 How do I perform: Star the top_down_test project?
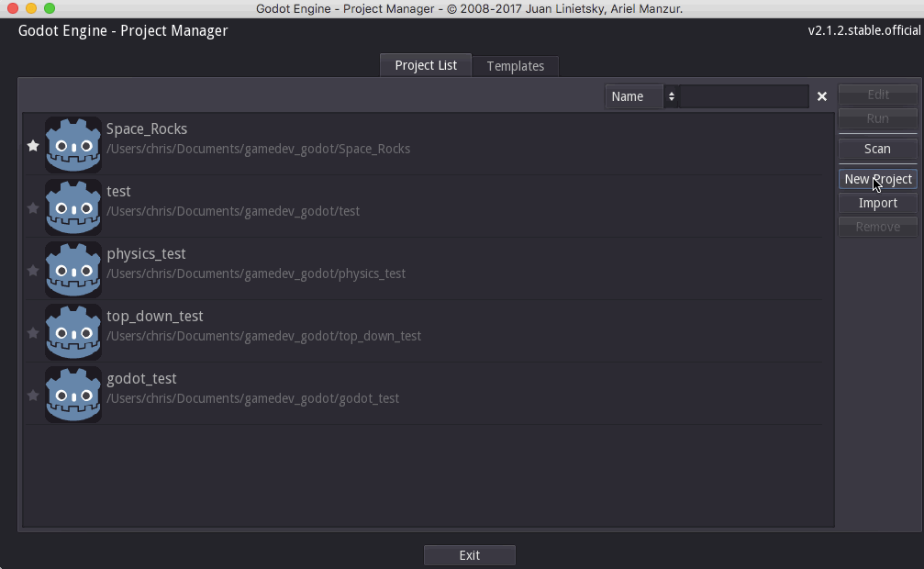33,332
